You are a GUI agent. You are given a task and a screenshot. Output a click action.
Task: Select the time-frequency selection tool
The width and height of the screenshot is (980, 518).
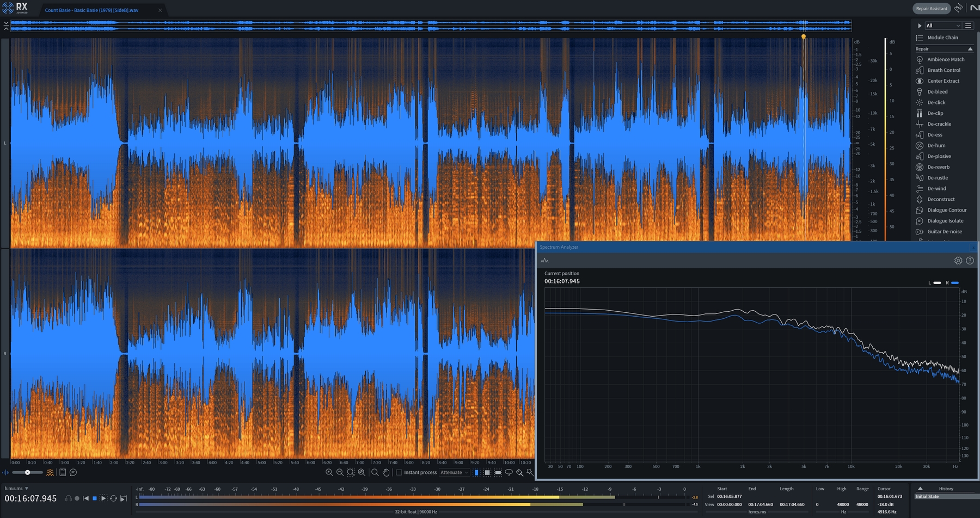[487, 472]
